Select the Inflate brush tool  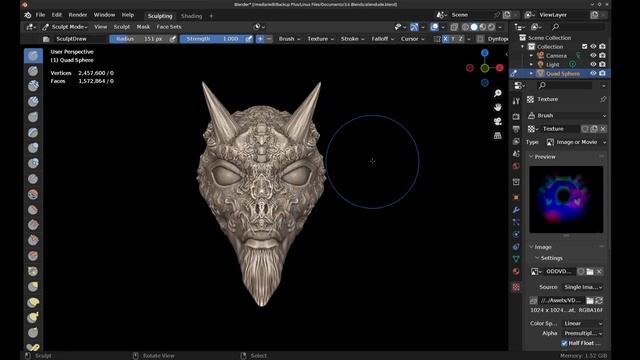click(x=33, y=148)
